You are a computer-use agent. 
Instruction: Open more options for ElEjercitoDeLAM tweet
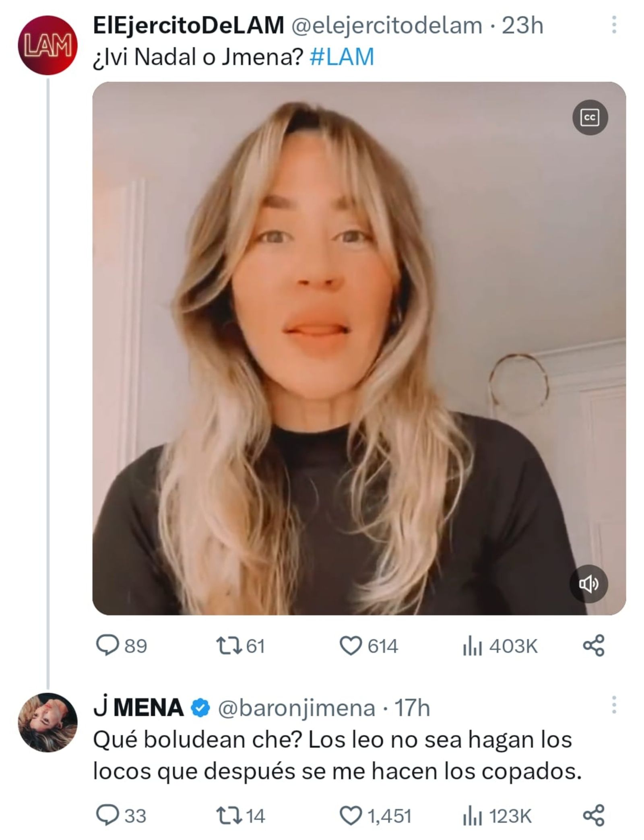click(614, 25)
